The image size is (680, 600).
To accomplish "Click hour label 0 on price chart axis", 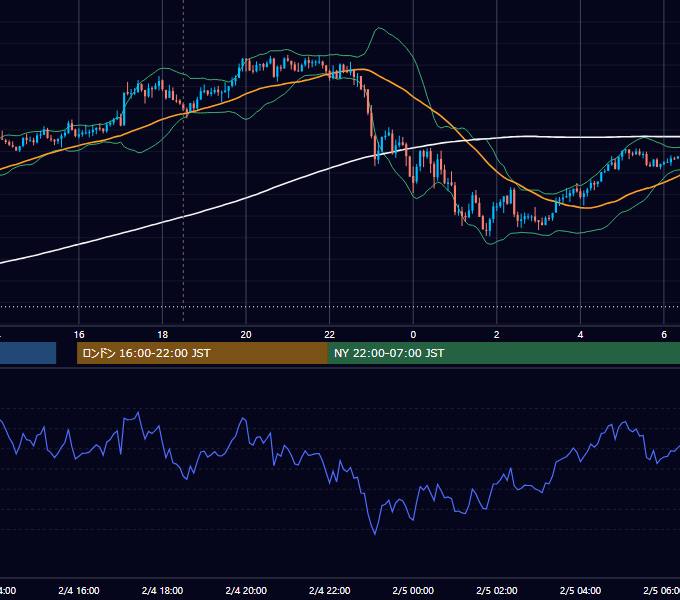I will coord(413,335).
